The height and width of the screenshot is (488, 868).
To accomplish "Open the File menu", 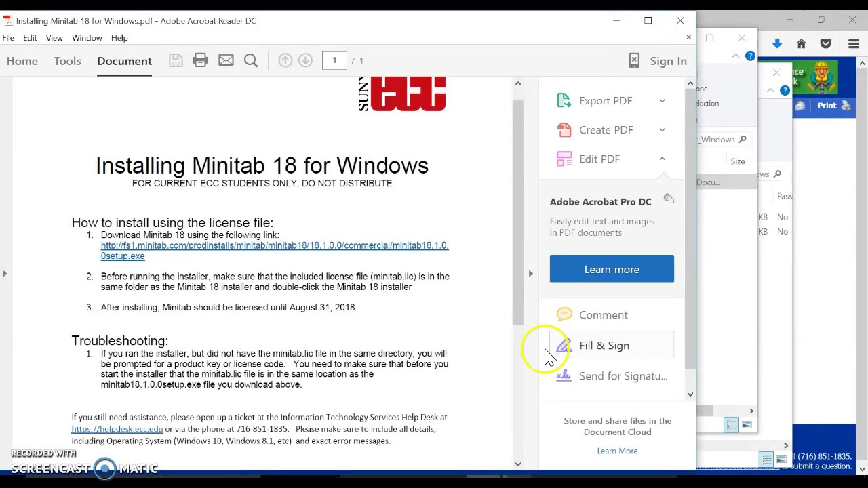I will [8, 38].
